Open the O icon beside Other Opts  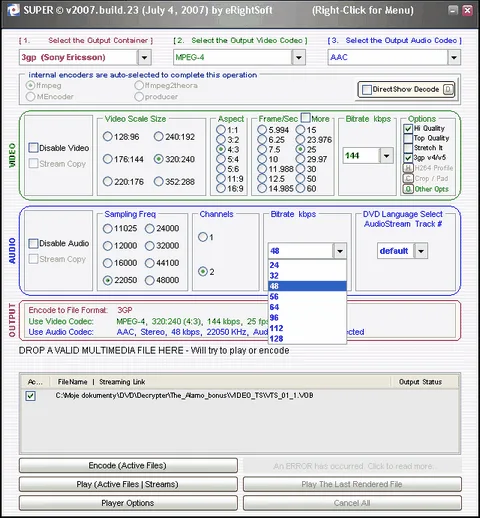click(x=408, y=189)
